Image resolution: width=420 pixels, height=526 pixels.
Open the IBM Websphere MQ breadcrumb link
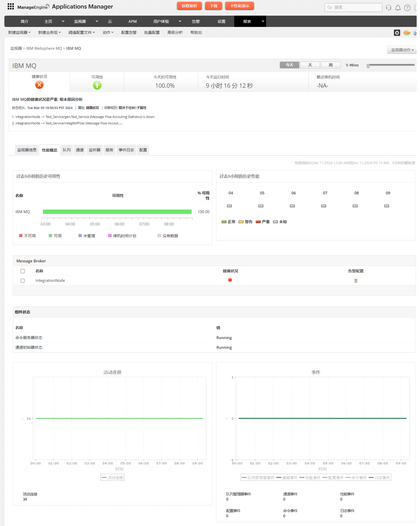[x=44, y=48]
